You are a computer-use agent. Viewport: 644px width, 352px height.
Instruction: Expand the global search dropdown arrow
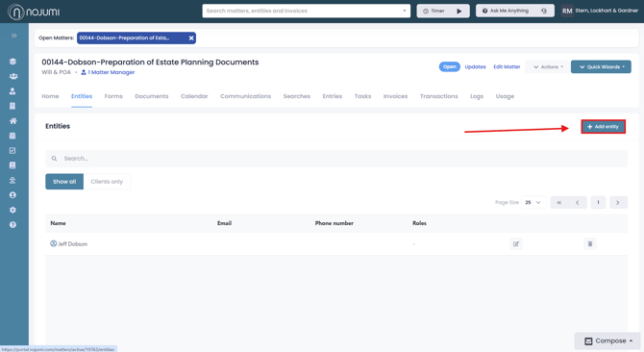[404, 12]
